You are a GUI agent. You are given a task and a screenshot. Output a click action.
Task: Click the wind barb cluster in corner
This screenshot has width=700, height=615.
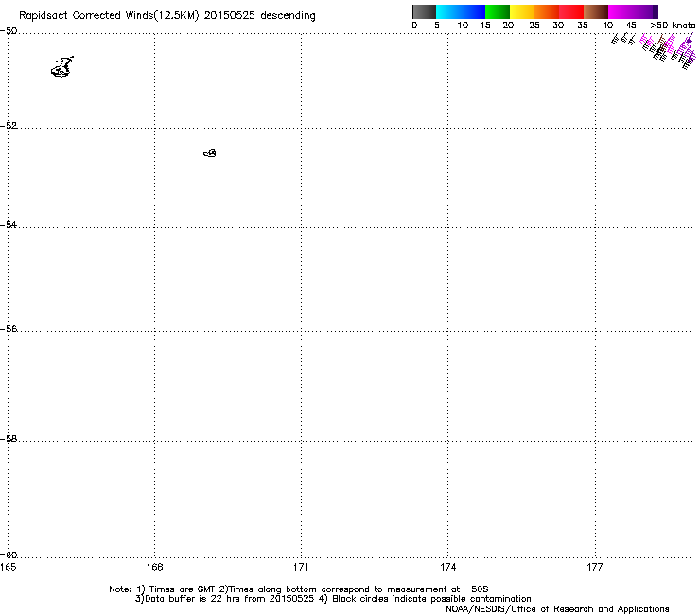point(653,50)
